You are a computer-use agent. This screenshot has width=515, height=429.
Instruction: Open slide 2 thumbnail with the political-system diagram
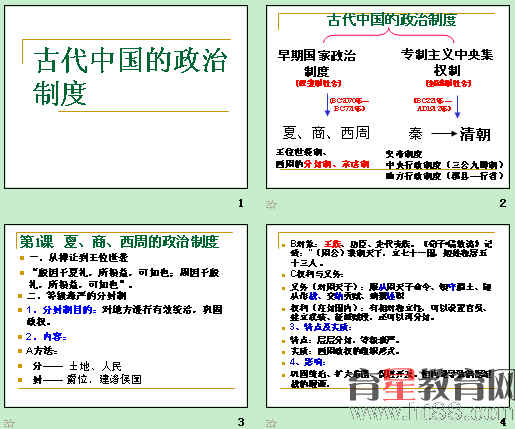[388, 97]
